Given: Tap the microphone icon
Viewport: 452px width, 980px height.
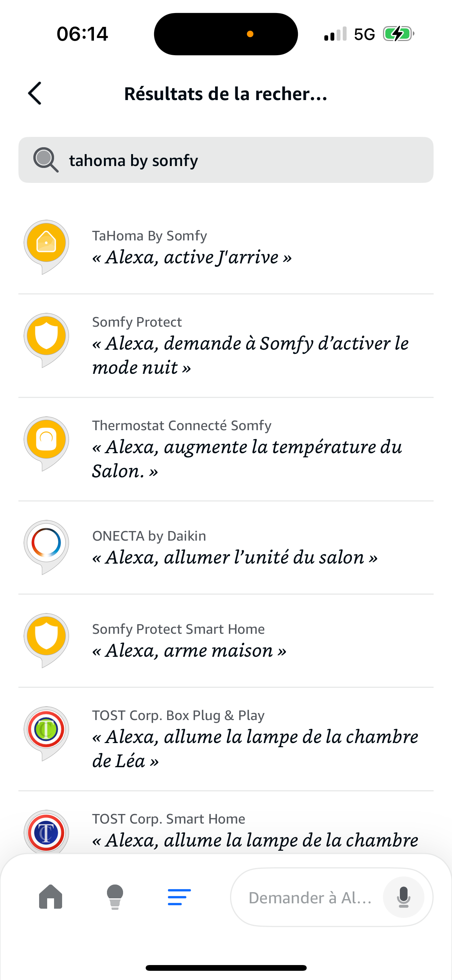Looking at the screenshot, I should point(403,897).
